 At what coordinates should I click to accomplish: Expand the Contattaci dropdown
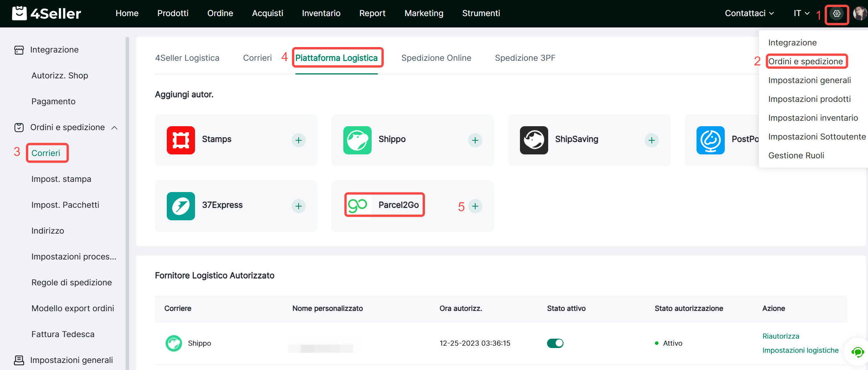[x=749, y=13]
